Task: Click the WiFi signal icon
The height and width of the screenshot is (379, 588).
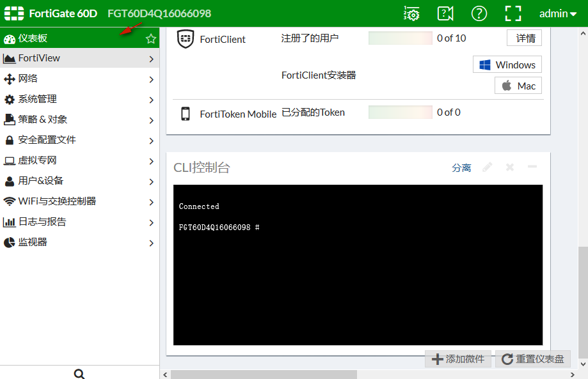Action: tap(10, 201)
